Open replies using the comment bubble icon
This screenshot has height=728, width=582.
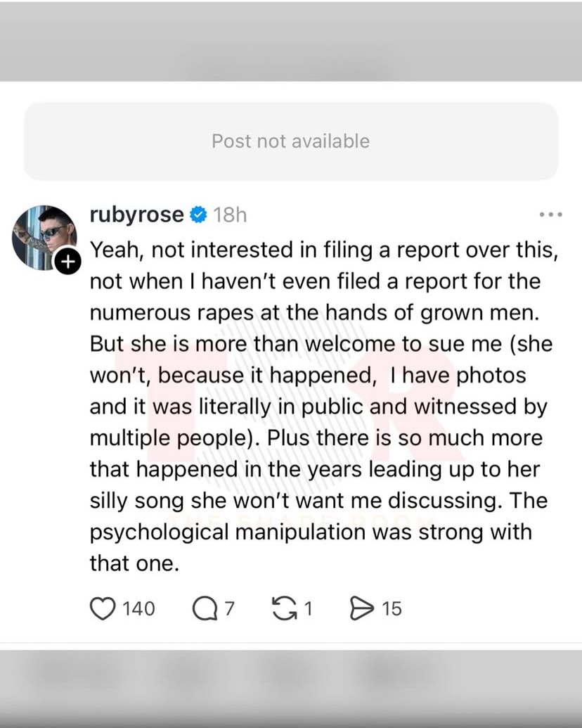click(x=205, y=608)
